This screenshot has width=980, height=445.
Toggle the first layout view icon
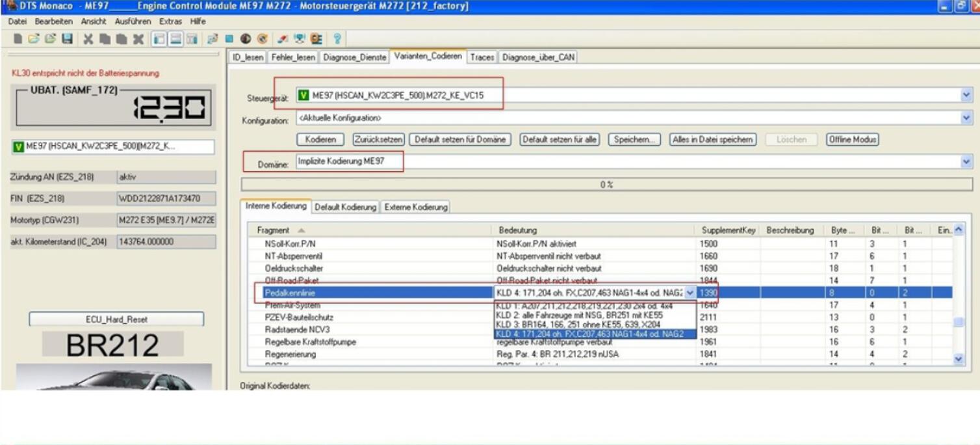159,39
